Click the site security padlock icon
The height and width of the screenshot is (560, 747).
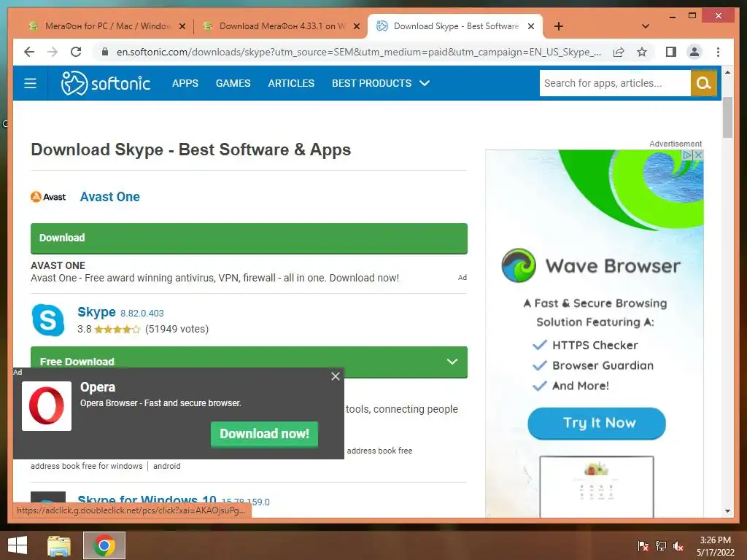(x=105, y=52)
